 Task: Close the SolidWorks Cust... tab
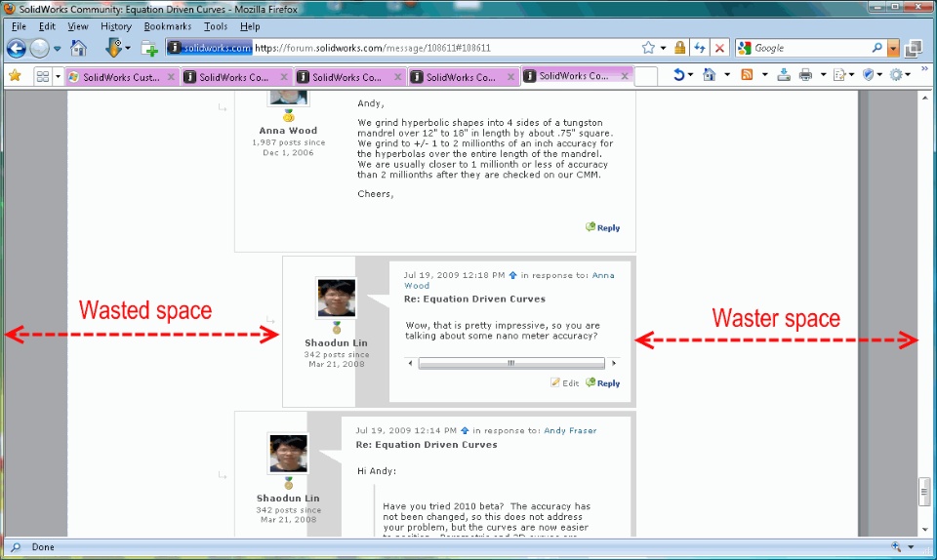pos(171,76)
